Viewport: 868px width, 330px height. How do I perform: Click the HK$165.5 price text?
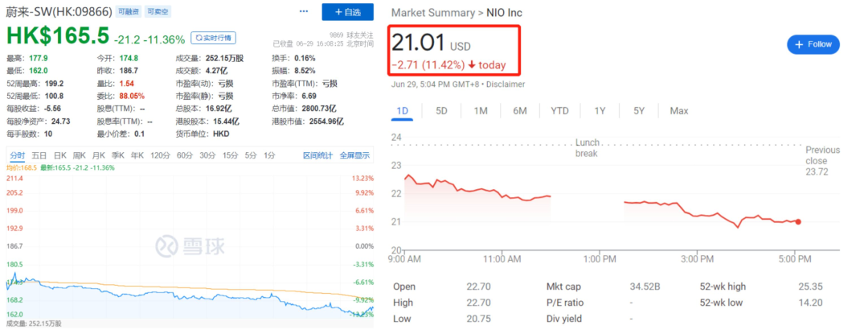(x=58, y=36)
